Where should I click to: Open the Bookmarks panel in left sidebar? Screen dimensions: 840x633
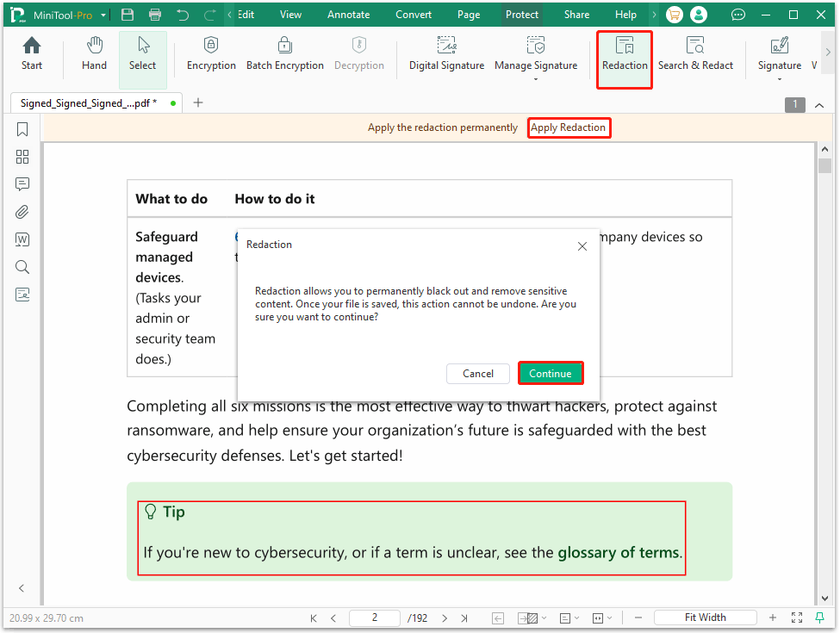pyautogui.click(x=22, y=129)
